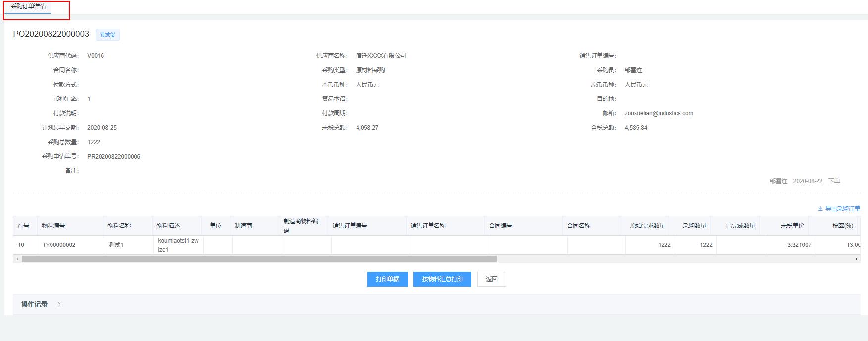Screen dimensions: 868x341
Task: Click the table scrollbar's right arrow
Action: [x=856, y=259]
